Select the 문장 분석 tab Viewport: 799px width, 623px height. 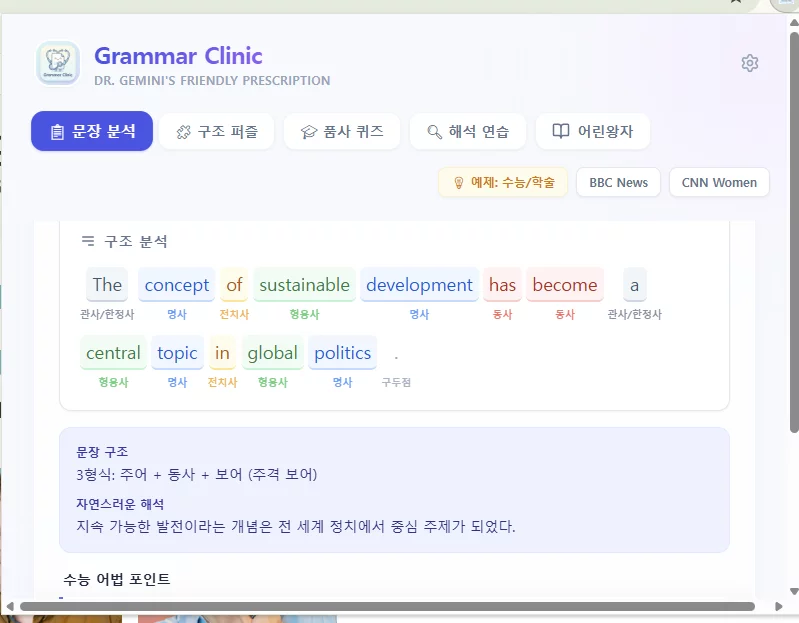tap(92, 131)
